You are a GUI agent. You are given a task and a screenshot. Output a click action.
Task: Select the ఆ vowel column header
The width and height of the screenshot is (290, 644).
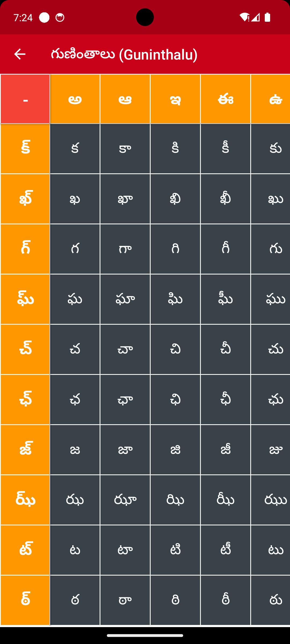click(x=125, y=99)
